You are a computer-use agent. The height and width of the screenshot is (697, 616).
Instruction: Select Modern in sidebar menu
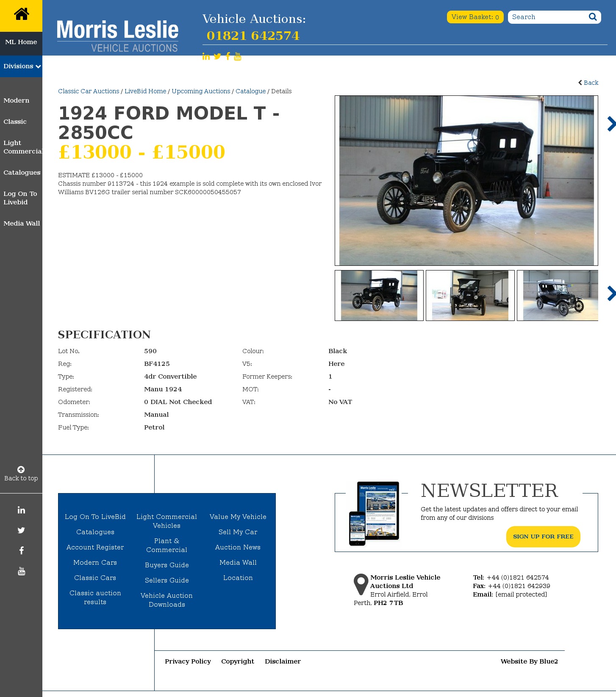[17, 100]
